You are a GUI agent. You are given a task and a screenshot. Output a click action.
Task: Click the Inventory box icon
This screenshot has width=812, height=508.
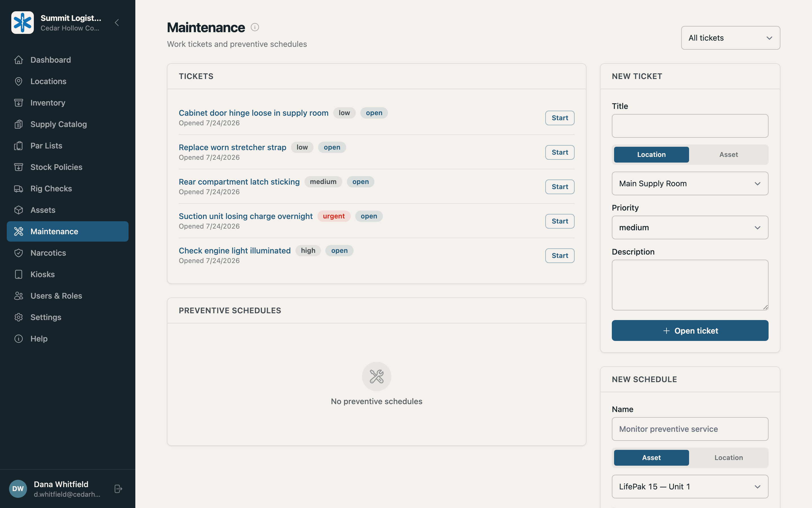(19, 103)
